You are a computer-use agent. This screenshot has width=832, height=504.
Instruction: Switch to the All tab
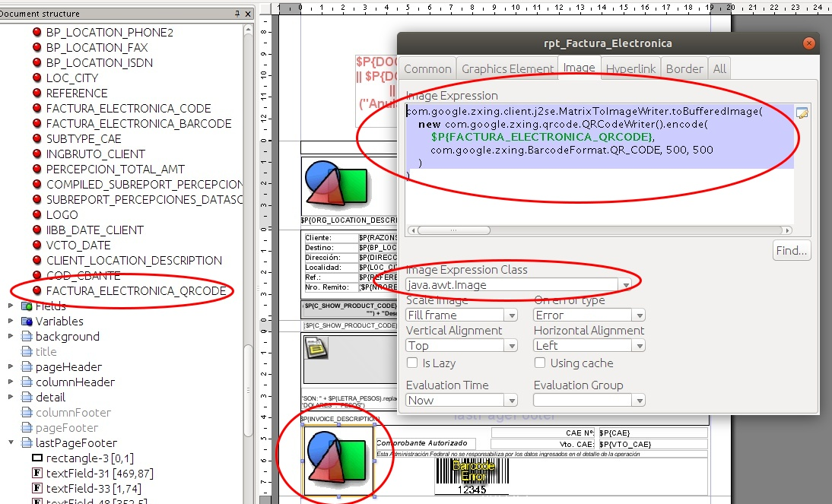719,68
